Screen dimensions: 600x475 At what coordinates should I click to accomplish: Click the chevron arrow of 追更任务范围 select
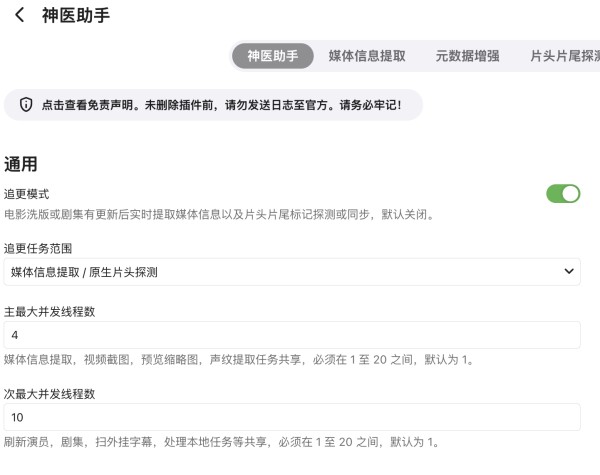pos(569,272)
